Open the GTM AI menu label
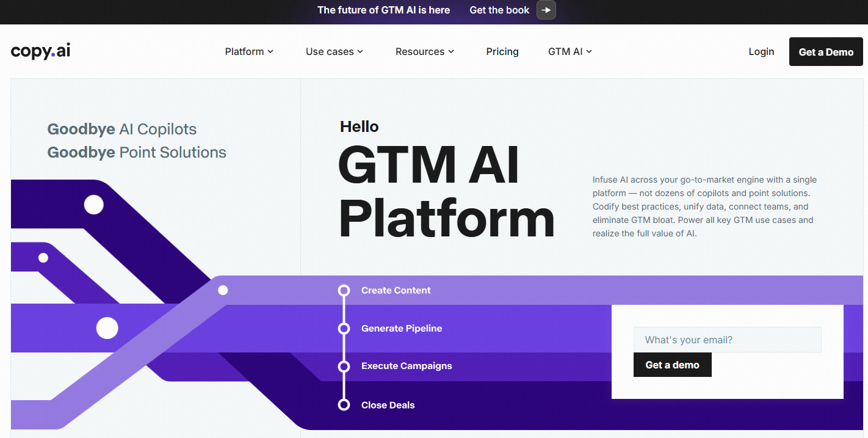868x438 pixels. 565,52
